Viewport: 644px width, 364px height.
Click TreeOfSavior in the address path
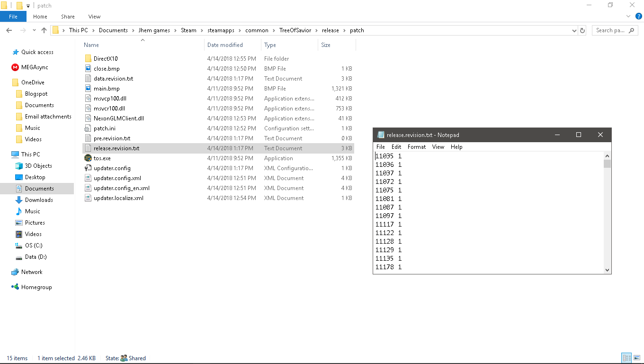(295, 30)
